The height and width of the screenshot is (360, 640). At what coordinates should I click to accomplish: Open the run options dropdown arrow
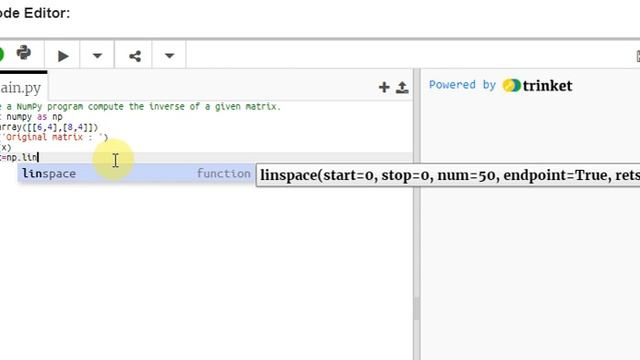coord(97,56)
